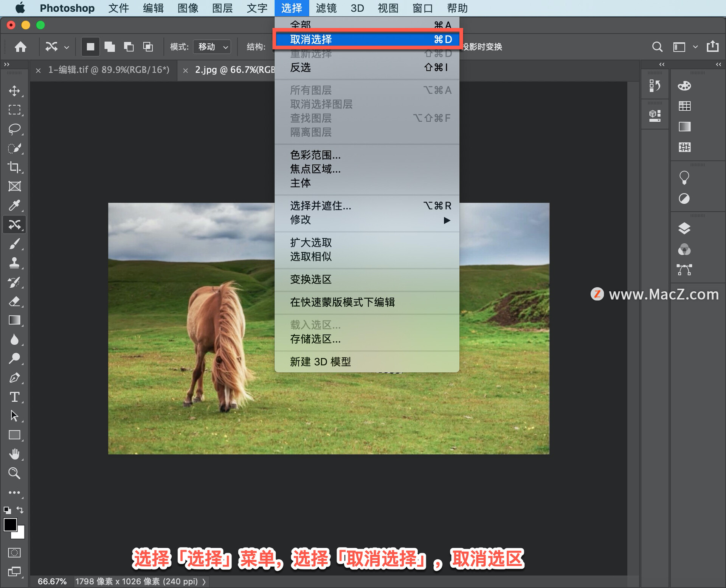Choose 存储选区... menu entry

pyautogui.click(x=367, y=339)
